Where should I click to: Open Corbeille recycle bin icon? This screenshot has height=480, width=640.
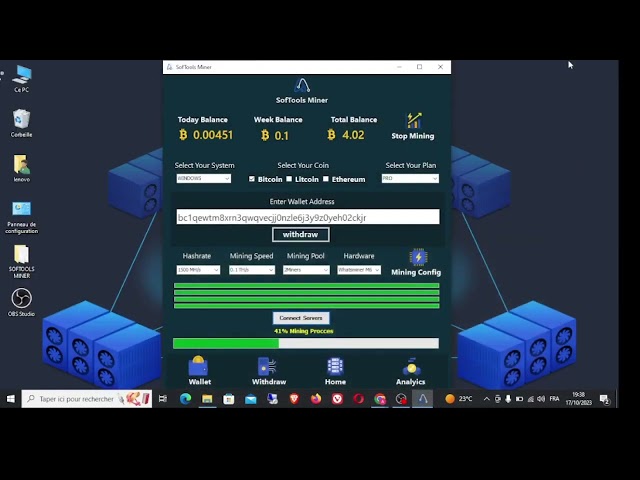(21, 123)
